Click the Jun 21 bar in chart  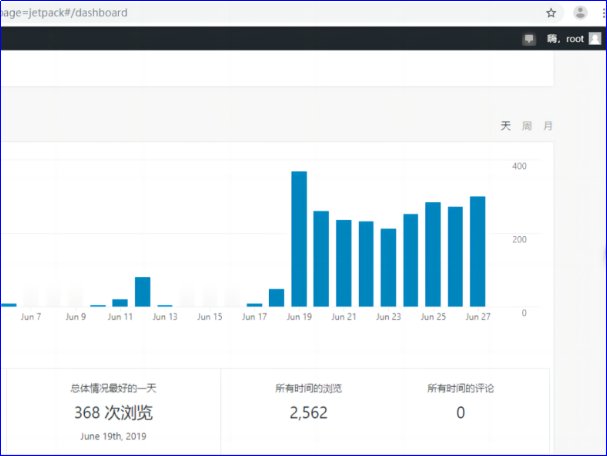[343, 264]
